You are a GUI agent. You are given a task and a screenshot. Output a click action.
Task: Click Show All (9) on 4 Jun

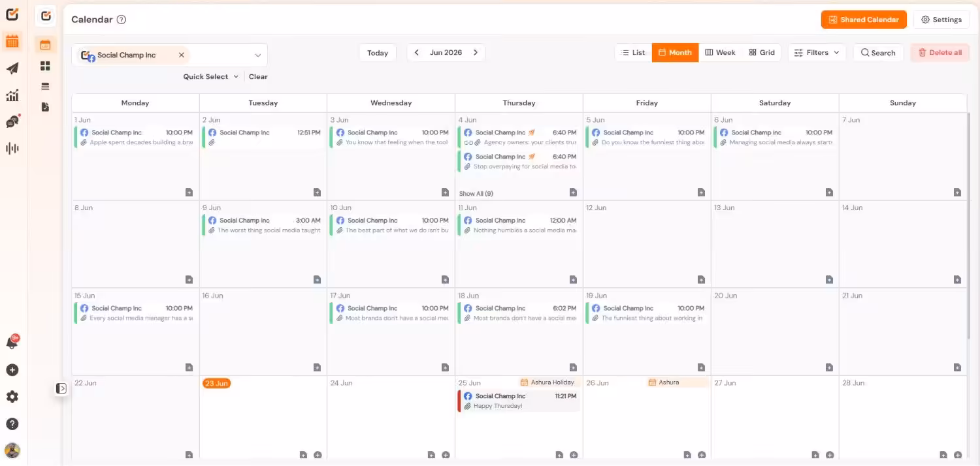[x=476, y=194]
